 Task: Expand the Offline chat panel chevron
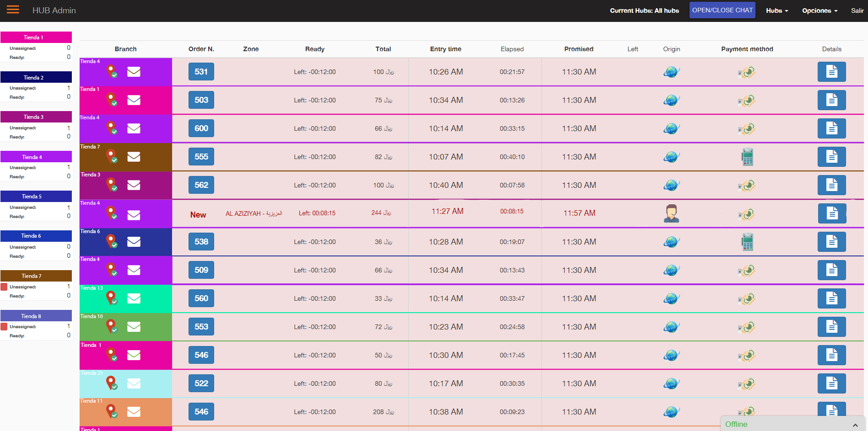[855, 425]
